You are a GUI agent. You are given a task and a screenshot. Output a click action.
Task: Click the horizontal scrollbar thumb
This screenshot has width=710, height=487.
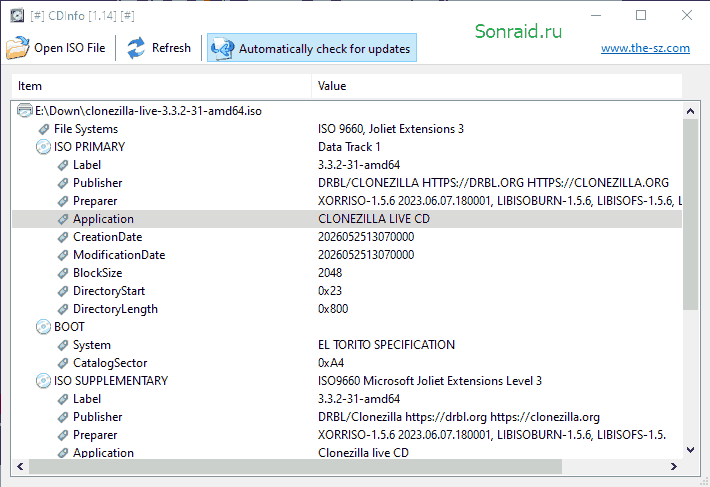[295, 466]
